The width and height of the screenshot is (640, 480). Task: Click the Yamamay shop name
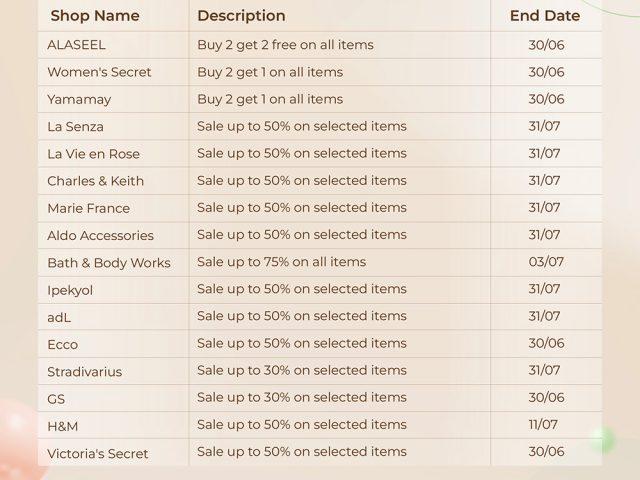coord(79,100)
